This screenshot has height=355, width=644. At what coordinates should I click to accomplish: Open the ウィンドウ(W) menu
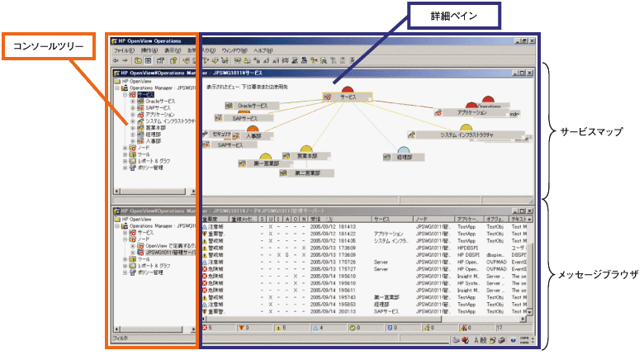(234, 50)
